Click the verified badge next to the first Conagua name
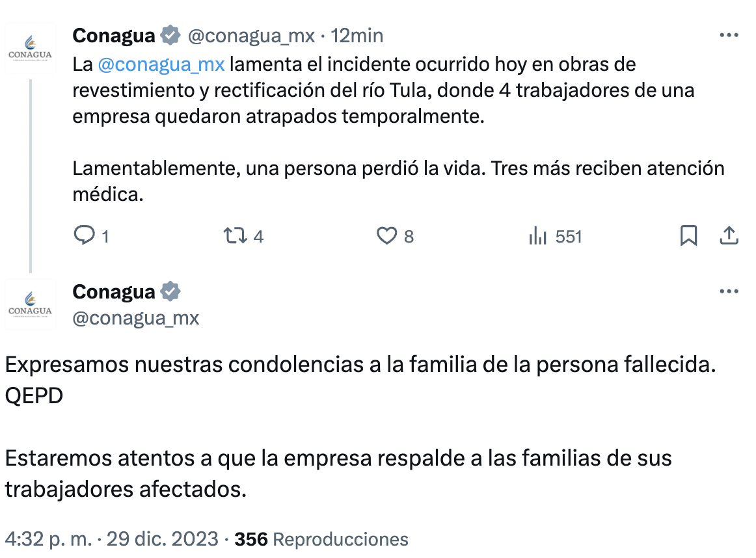Image resolution: width=756 pixels, height=558 pixels. (170, 35)
